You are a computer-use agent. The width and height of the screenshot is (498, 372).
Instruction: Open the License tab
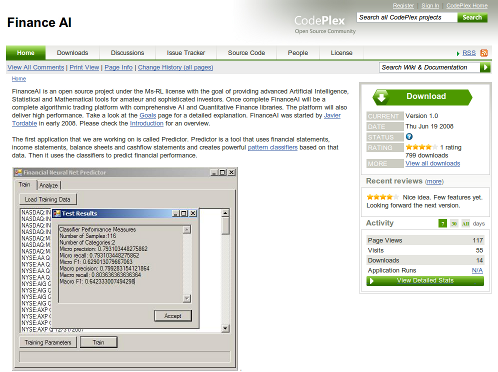coord(341,53)
